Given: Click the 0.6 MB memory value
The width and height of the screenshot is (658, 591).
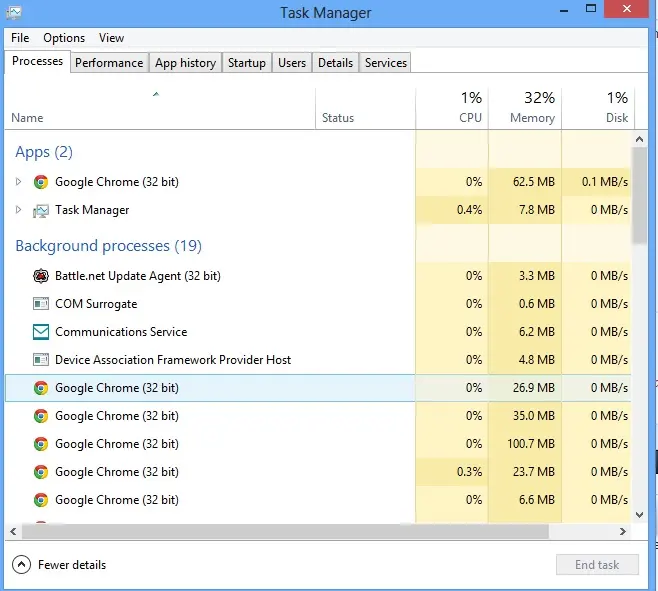Looking at the screenshot, I should tap(537, 303).
